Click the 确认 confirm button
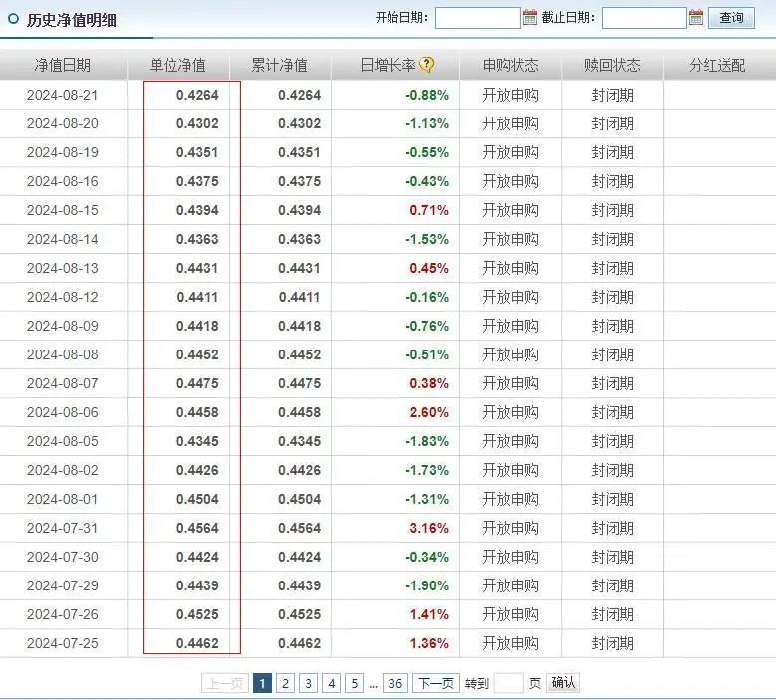The width and height of the screenshot is (776, 700). (x=563, y=683)
